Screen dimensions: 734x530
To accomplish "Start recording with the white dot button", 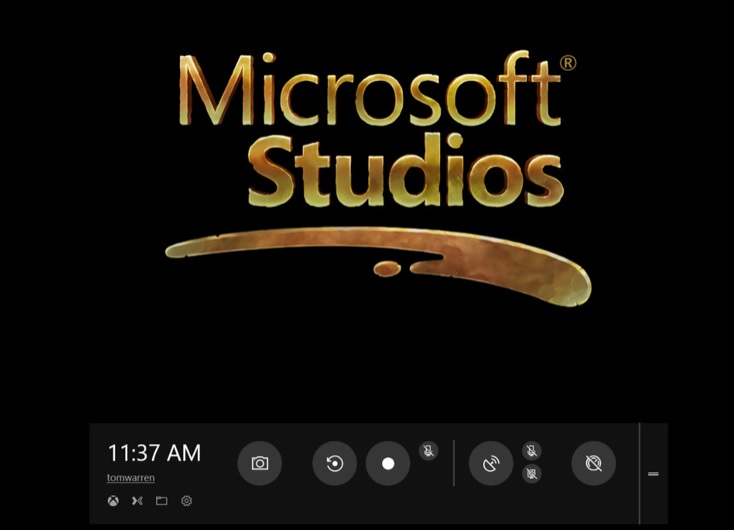I will click(388, 464).
